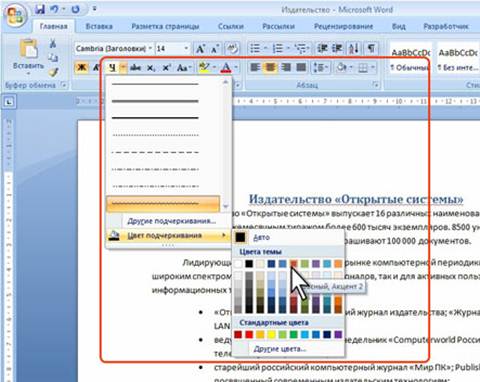Open the Рецензирование ribbon tab
Viewport: 480px width, 382px height.
(x=343, y=26)
